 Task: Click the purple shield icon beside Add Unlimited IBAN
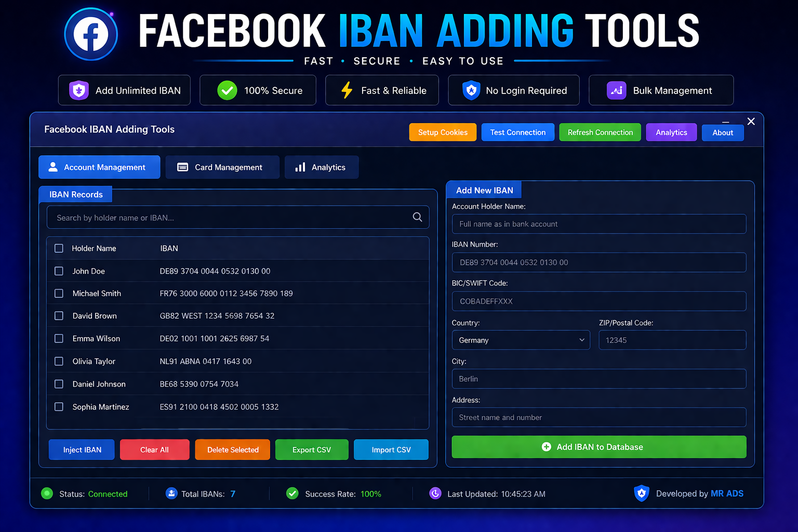coord(79,90)
